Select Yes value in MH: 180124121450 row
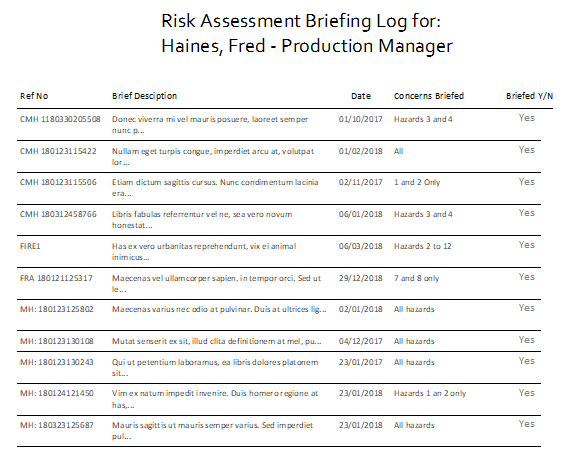 (x=527, y=393)
